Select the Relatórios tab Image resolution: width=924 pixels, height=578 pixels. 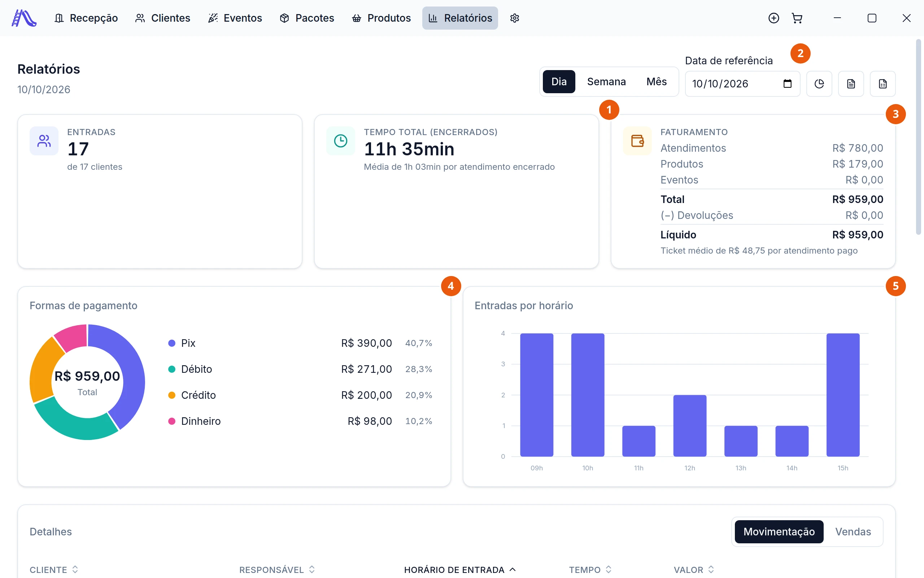[x=460, y=18]
